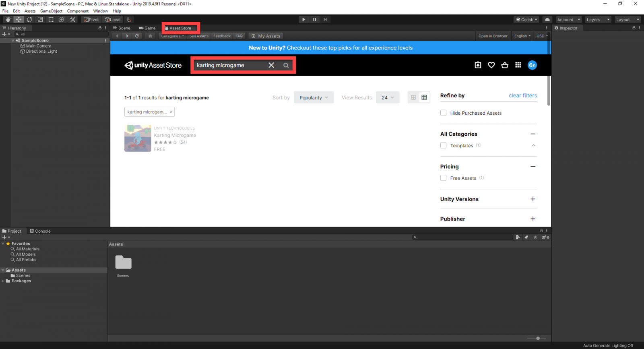Open the Karting Microgame result title
The width and height of the screenshot is (644, 349).
click(175, 135)
